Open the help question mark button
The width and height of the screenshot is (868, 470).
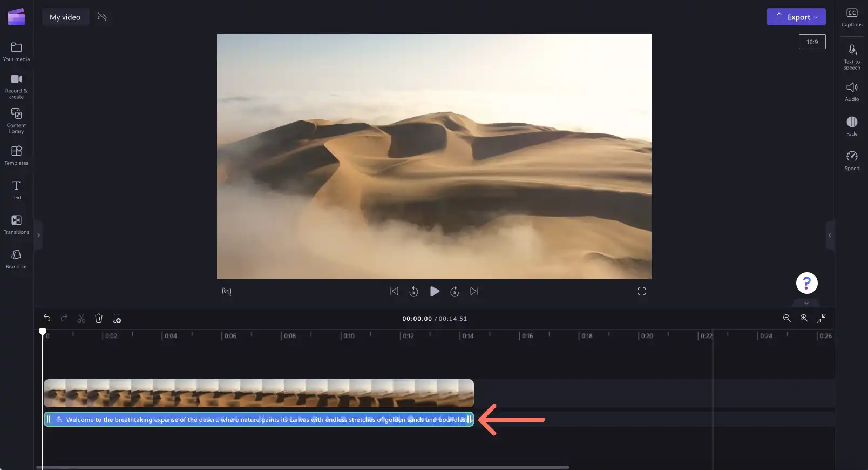807,283
